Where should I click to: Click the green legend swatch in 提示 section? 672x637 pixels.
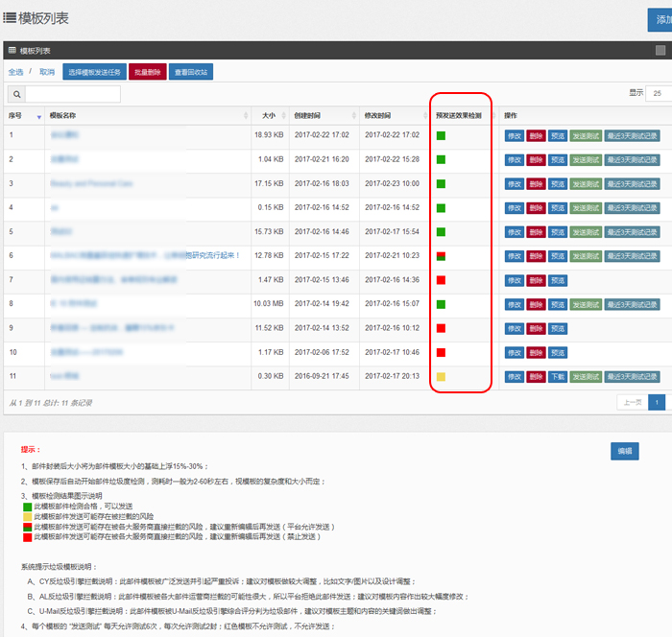pyautogui.click(x=27, y=505)
